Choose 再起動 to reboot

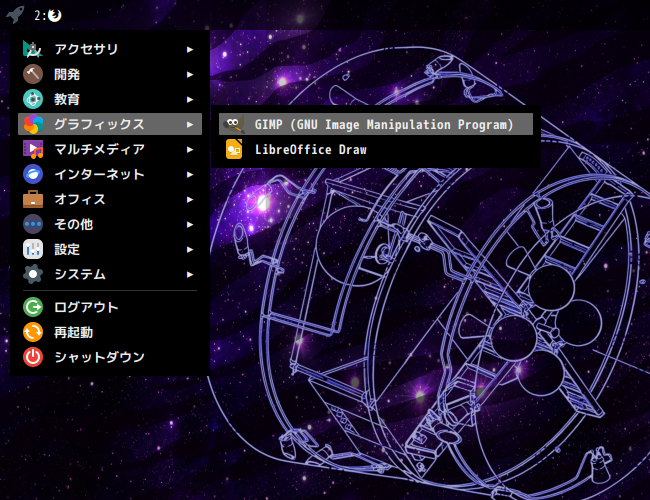[110, 332]
